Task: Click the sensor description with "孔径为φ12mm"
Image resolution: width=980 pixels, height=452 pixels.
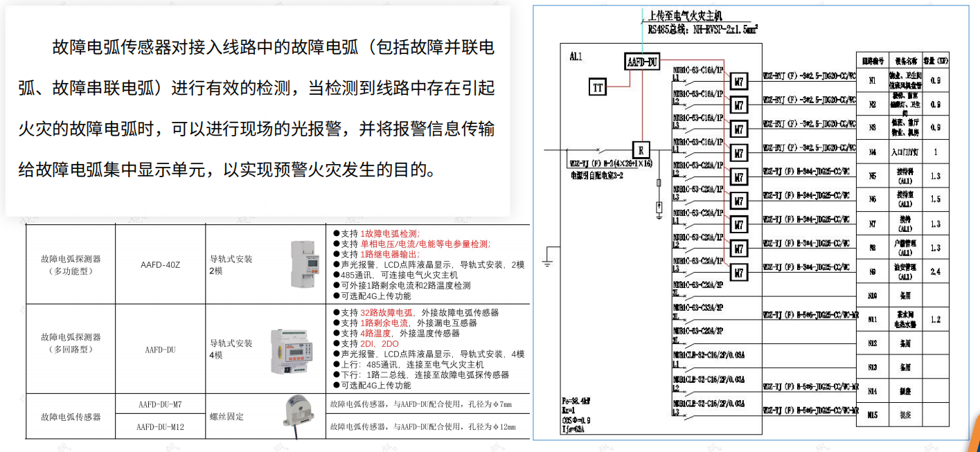Action: click(423, 427)
